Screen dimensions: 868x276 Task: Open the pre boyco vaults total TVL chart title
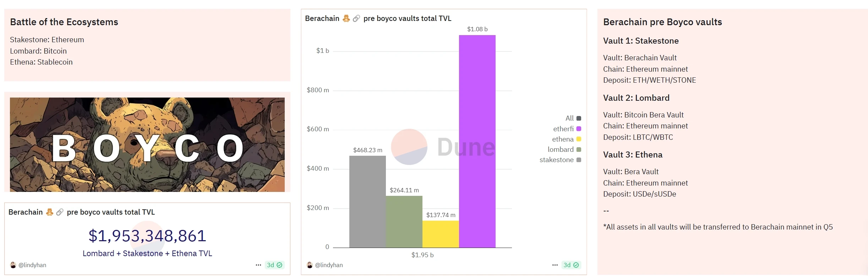pyautogui.click(x=407, y=18)
